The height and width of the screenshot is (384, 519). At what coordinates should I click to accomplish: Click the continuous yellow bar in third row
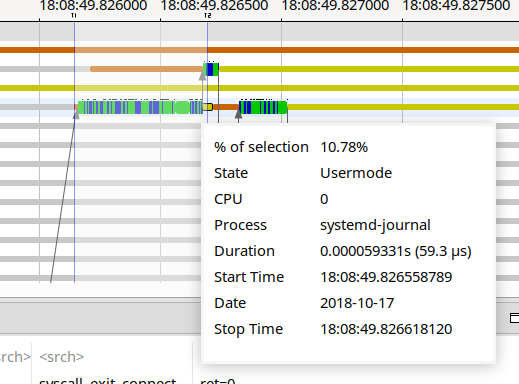click(259, 88)
